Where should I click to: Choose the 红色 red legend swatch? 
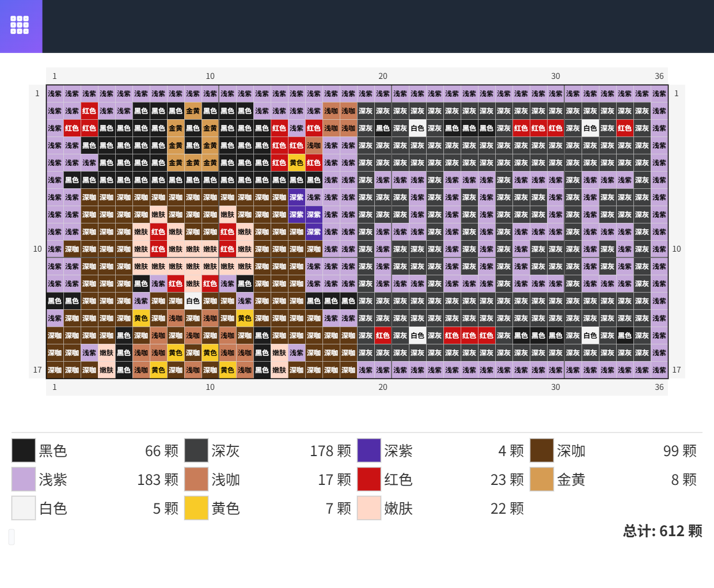click(369, 479)
